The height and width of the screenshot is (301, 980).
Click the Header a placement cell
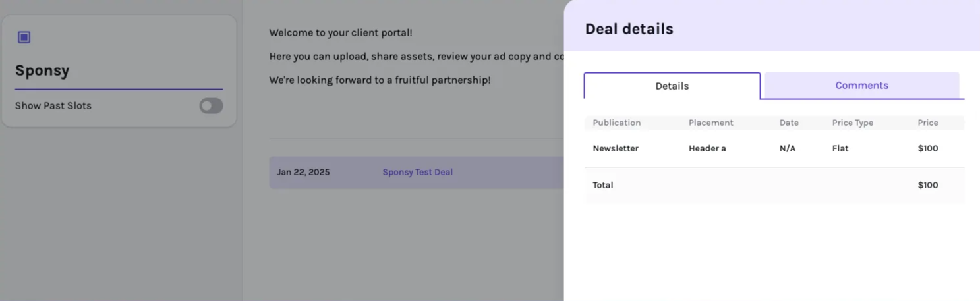[x=707, y=149]
